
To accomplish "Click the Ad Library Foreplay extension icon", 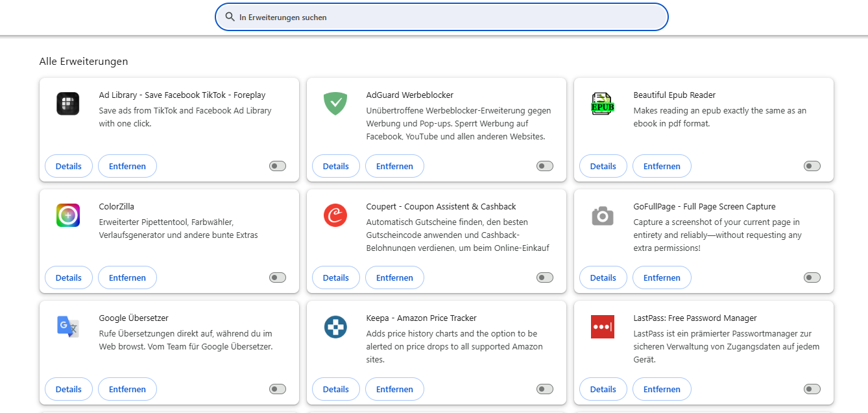I will tap(68, 104).
